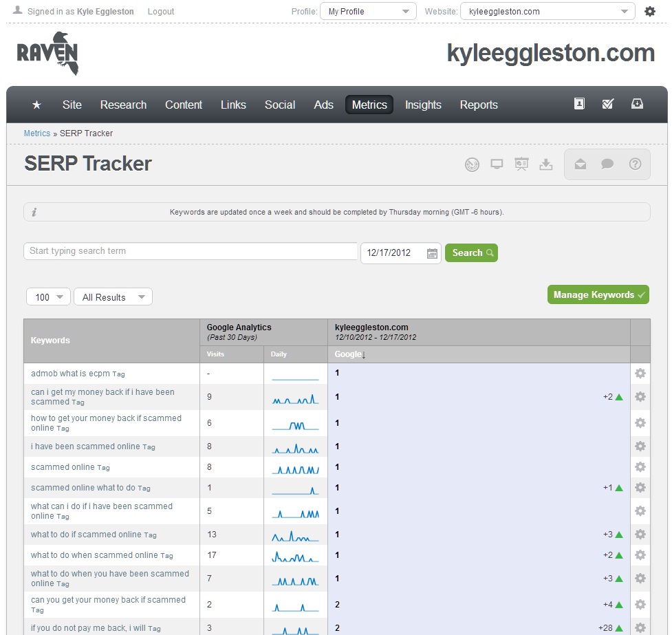Click the Visits column header
The image size is (672, 635).
[215, 354]
